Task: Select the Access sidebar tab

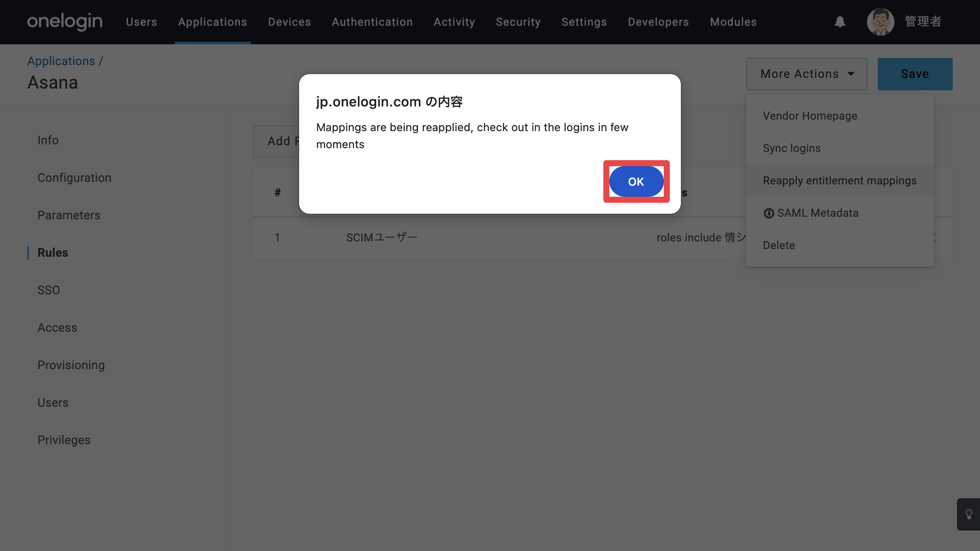Action: click(58, 327)
